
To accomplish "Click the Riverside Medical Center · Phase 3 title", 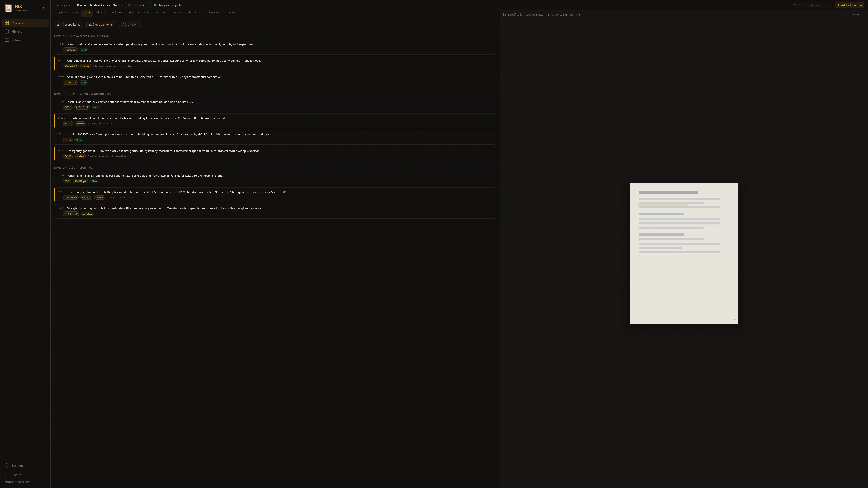I will (100, 5).
